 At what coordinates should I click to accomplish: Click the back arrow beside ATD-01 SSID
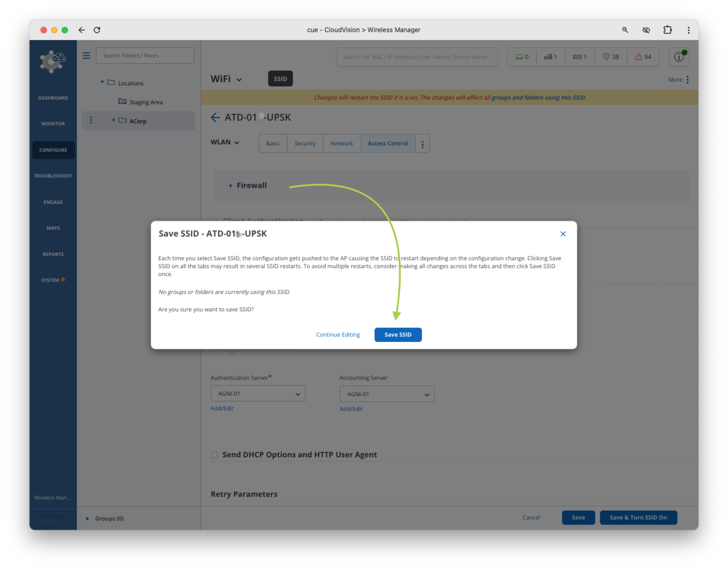[215, 118]
